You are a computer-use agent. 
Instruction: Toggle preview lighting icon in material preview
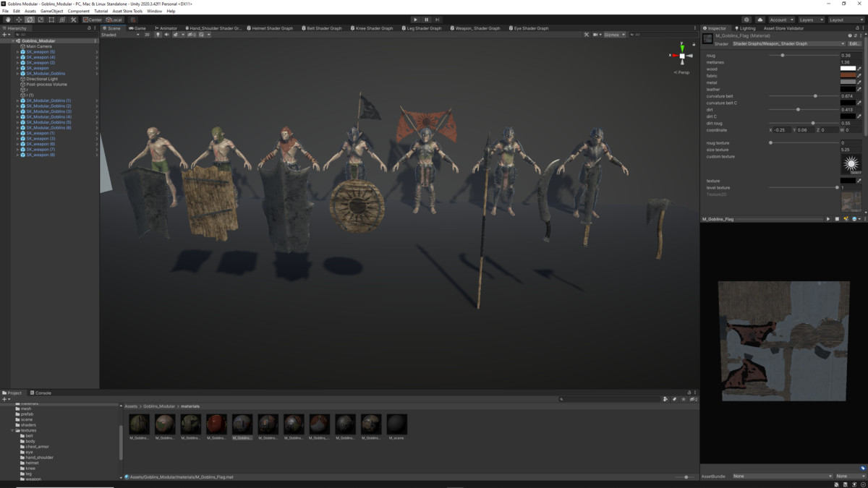[846, 218]
